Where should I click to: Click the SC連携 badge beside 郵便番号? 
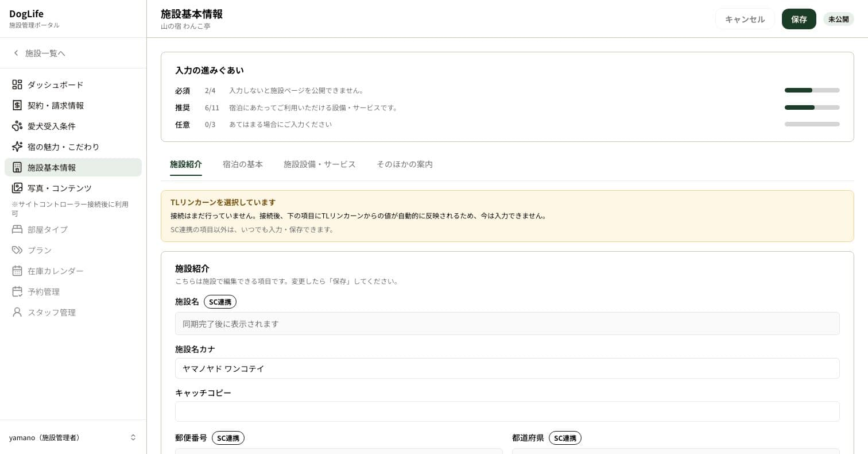228,438
